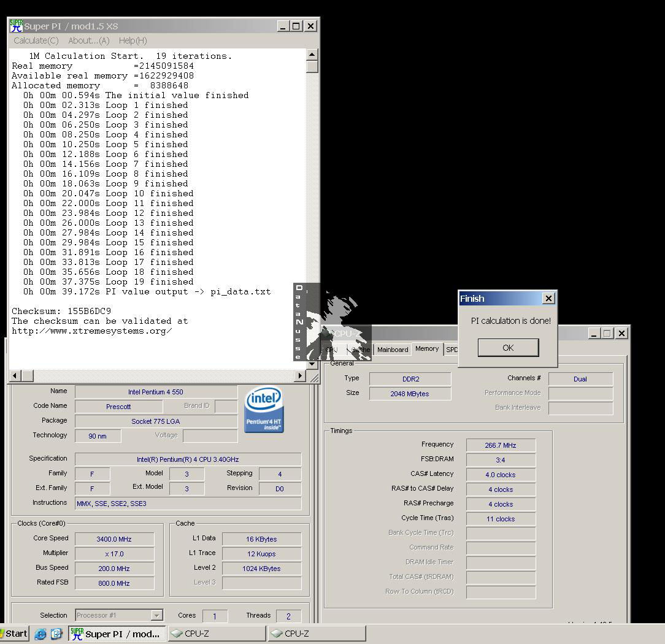Image resolution: width=665 pixels, height=644 pixels.
Task: Maximize the Super PI window
Action: tap(296, 26)
